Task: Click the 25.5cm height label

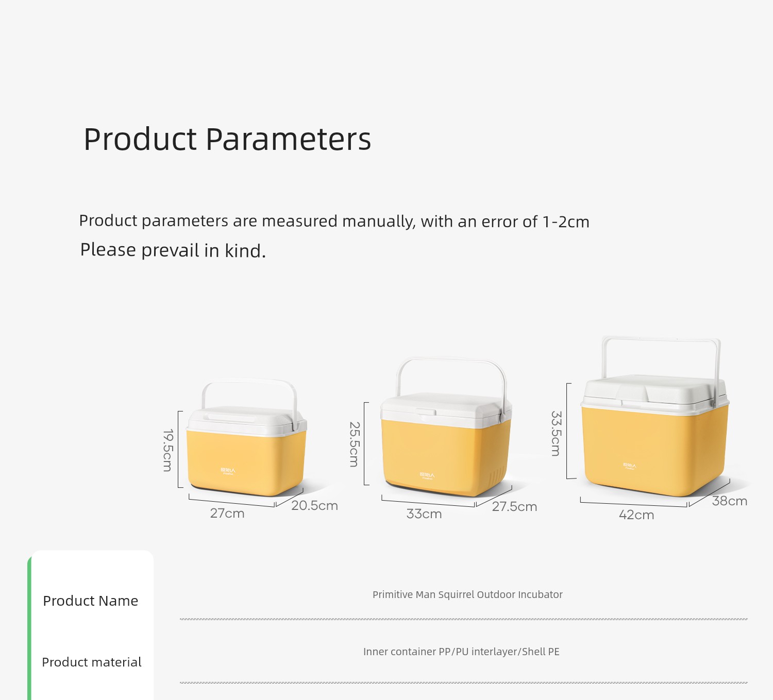Action: [x=354, y=444]
